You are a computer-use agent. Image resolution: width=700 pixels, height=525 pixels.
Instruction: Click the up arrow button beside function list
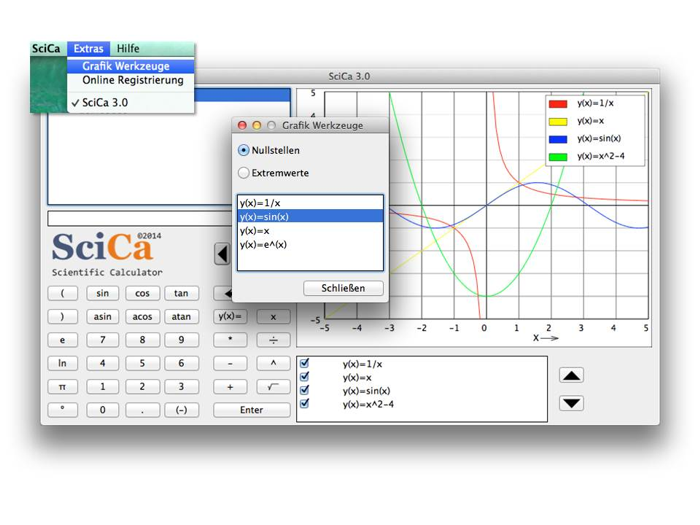pyautogui.click(x=571, y=376)
